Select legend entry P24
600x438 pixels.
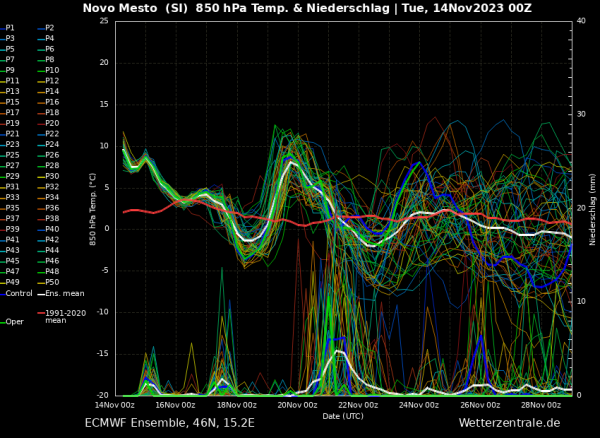(x=48, y=144)
